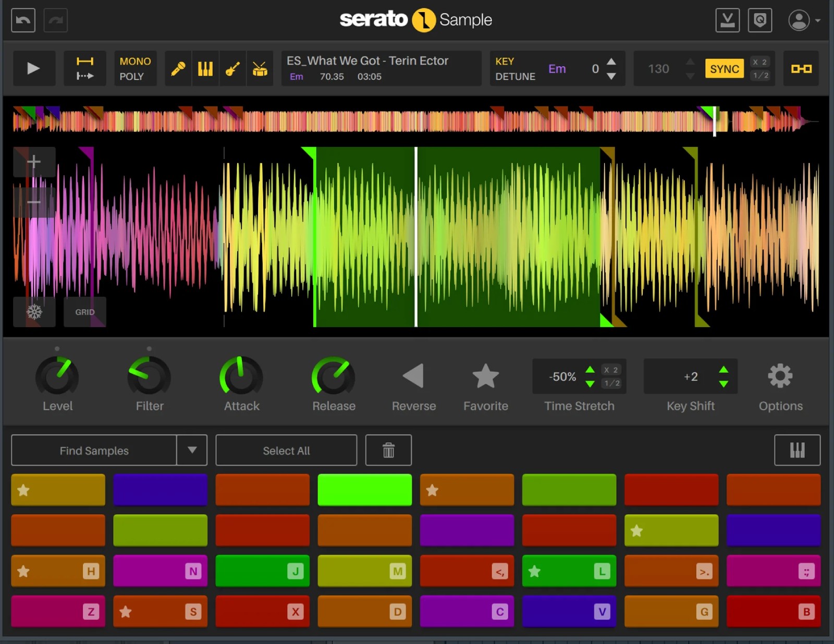This screenshot has width=834, height=644.
Task: Click the undo arrow icon
Action: [23, 20]
